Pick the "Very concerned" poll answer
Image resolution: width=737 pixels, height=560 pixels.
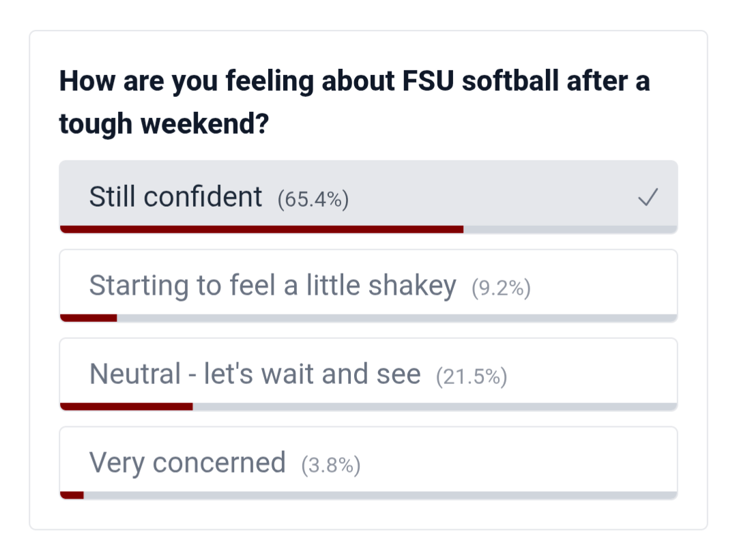tap(188, 463)
